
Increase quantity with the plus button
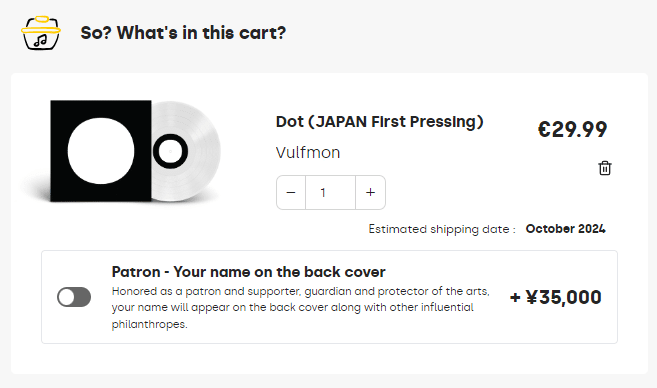[370, 192]
